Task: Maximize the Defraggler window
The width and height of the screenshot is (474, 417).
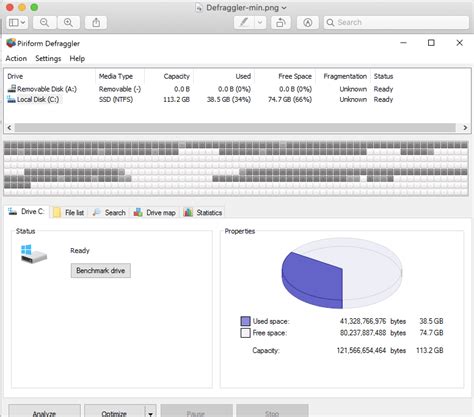Action: tap(431, 43)
